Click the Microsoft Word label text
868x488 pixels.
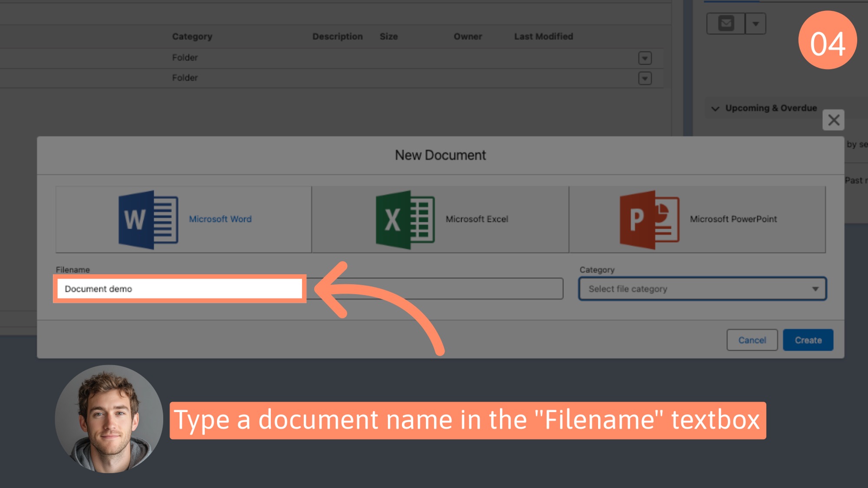[x=220, y=219]
